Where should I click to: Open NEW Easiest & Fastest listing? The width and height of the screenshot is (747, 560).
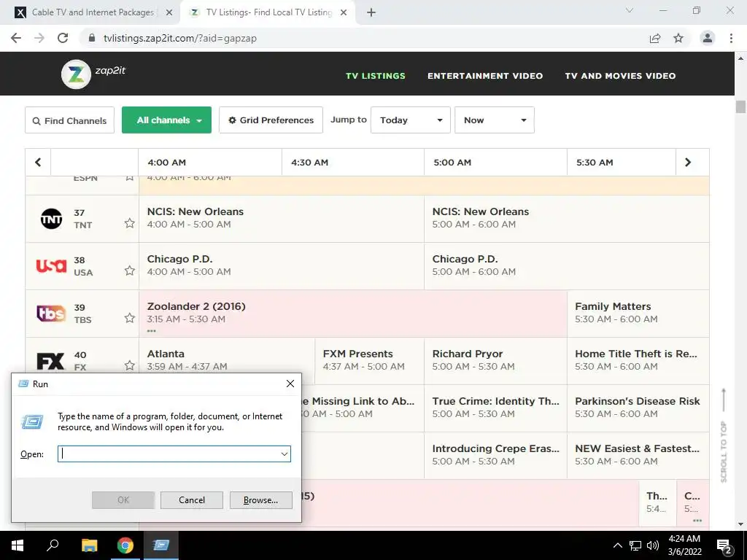coord(638,455)
